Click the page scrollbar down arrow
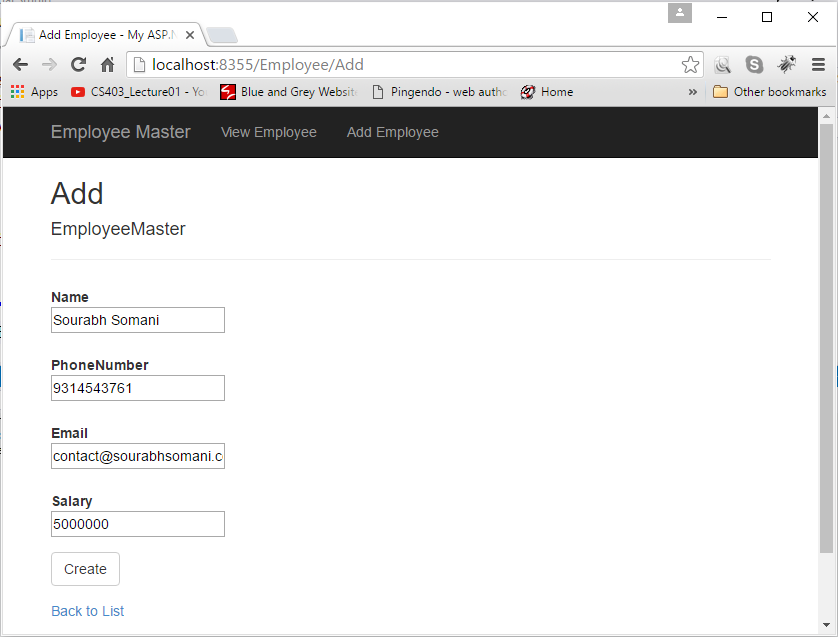838x637 pixels. [826, 625]
